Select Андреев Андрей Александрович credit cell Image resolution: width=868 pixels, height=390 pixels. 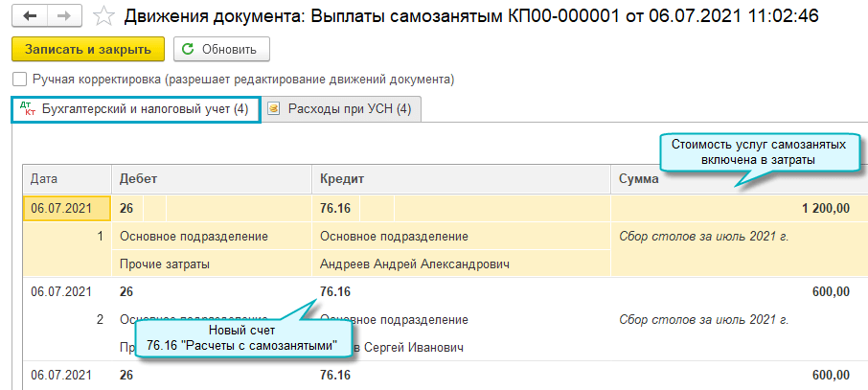[413, 264]
